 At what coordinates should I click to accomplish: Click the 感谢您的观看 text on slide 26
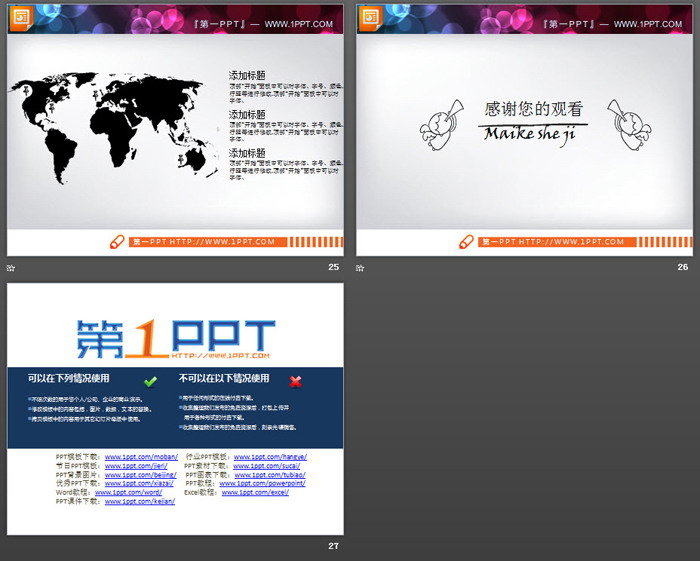pos(533,109)
